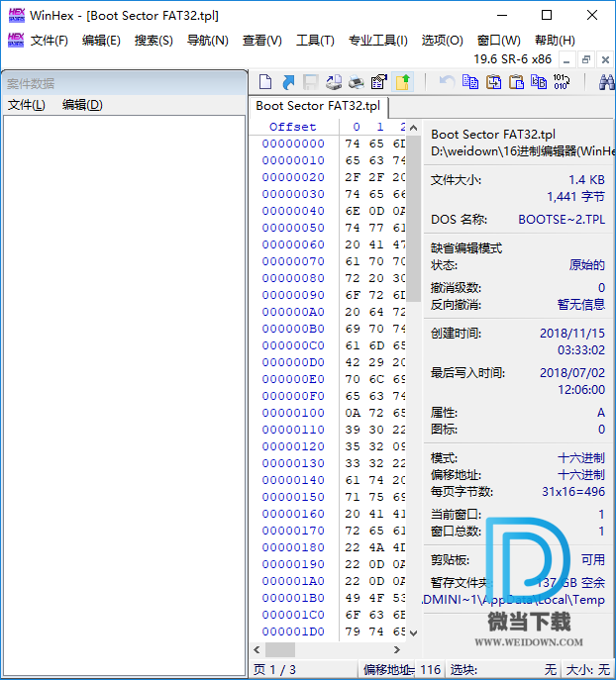616x680 pixels.
Task: Click the 十六进制 value next to 模式
Action: (x=581, y=458)
